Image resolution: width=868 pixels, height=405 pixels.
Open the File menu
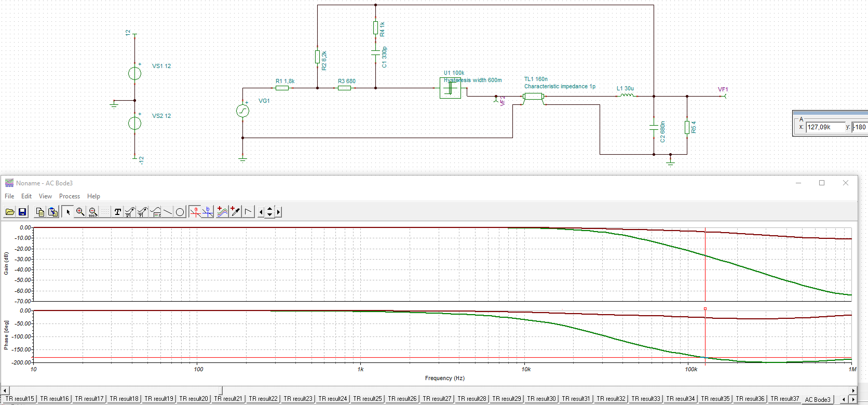coord(9,196)
